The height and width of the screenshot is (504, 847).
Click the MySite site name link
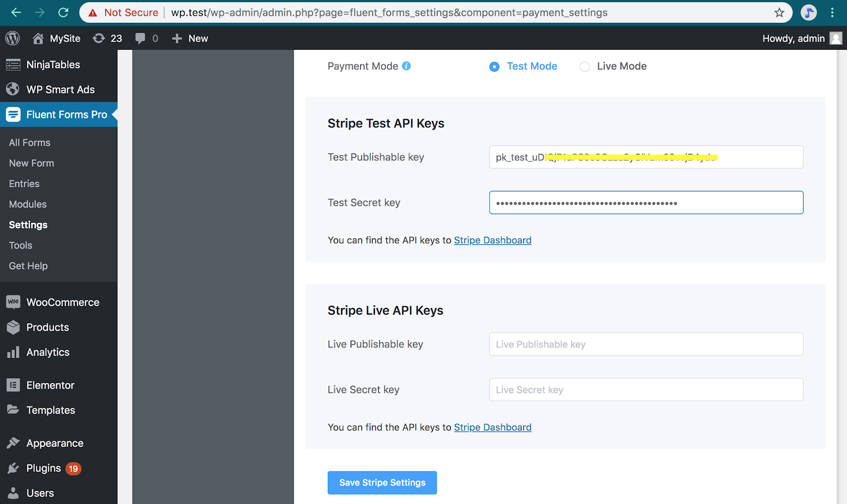65,38
